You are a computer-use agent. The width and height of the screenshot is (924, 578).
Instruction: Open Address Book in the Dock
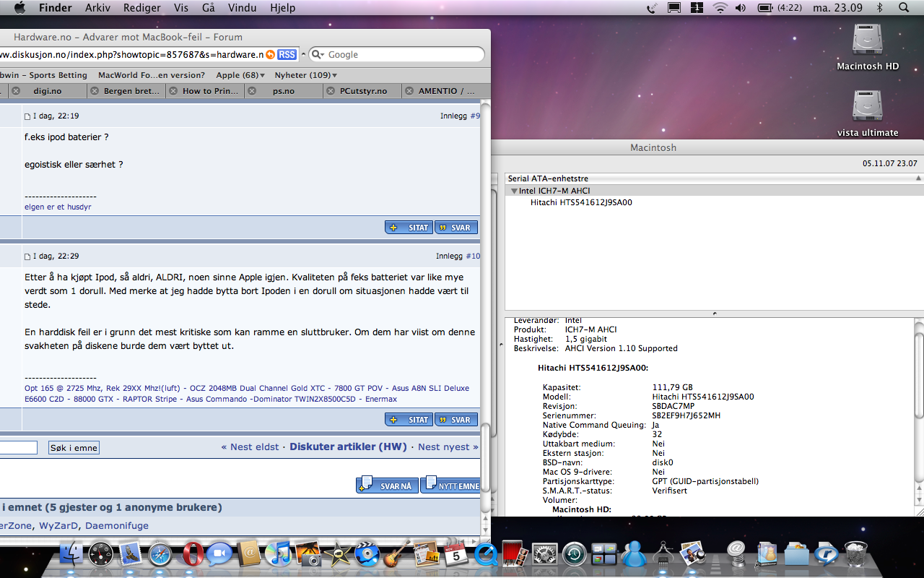249,555
